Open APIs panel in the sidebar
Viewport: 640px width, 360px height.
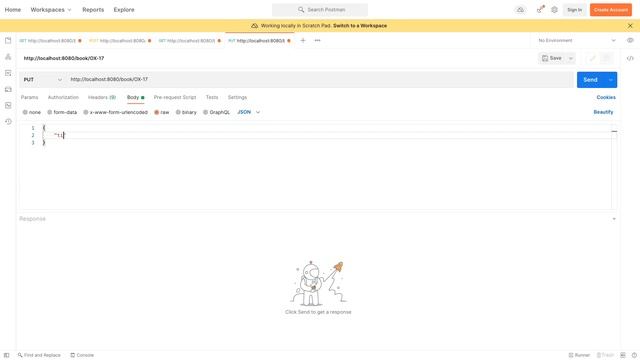(8, 57)
